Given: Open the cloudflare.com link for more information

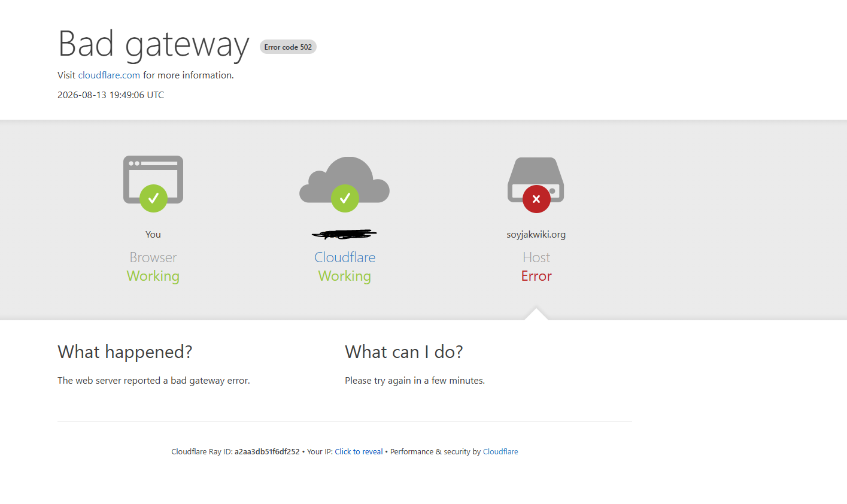Looking at the screenshot, I should [109, 75].
